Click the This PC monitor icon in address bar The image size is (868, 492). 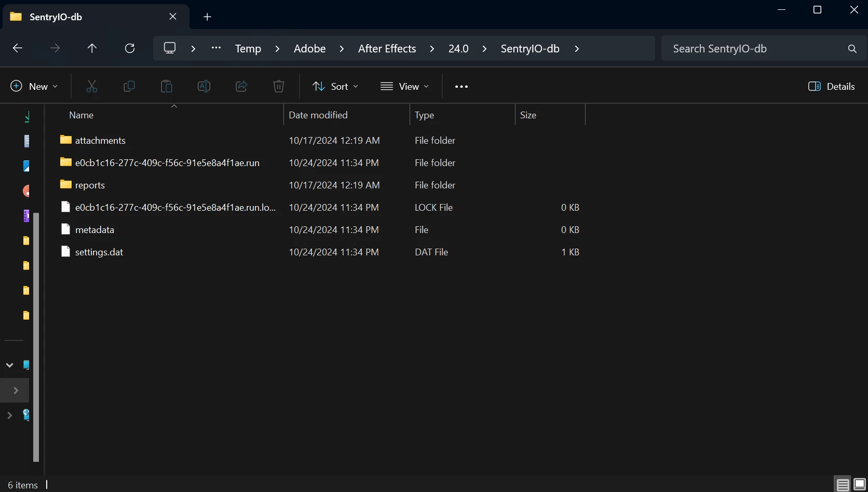[170, 48]
